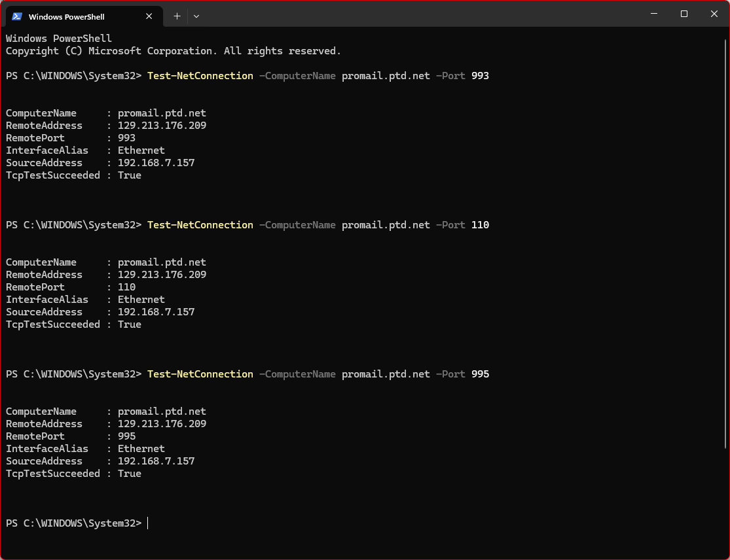Click SourceAddress 192.168.7.157 in port 993 results
Screen dimensions: 730x560
(156, 163)
